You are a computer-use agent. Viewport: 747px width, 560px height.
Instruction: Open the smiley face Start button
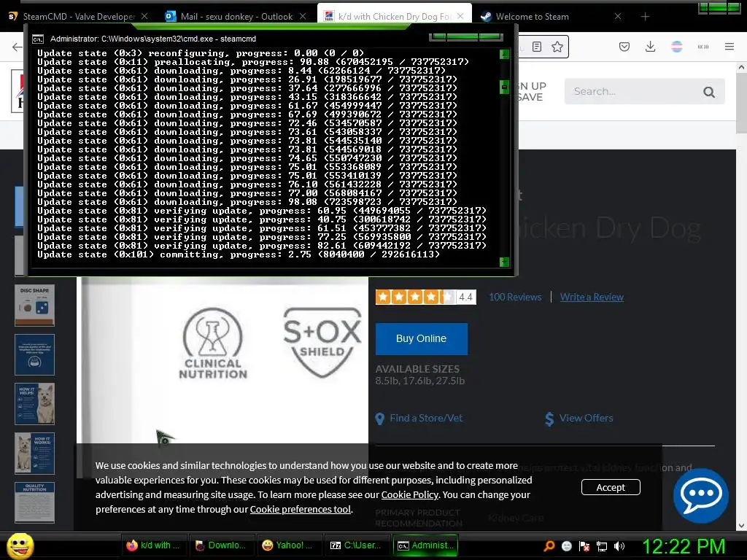[20, 545]
